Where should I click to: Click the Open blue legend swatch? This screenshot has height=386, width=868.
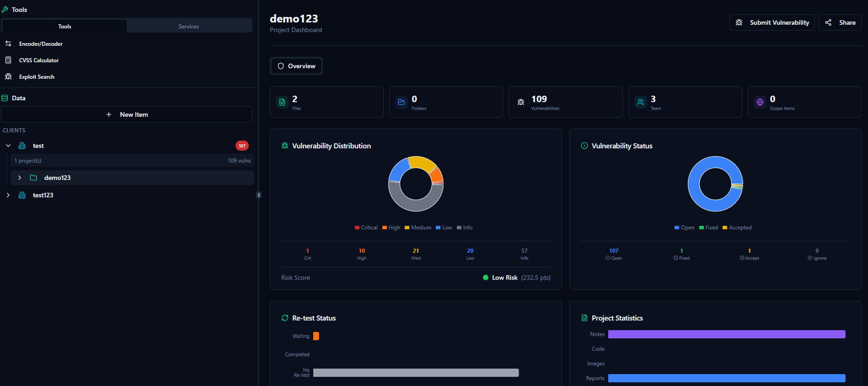pos(677,228)
